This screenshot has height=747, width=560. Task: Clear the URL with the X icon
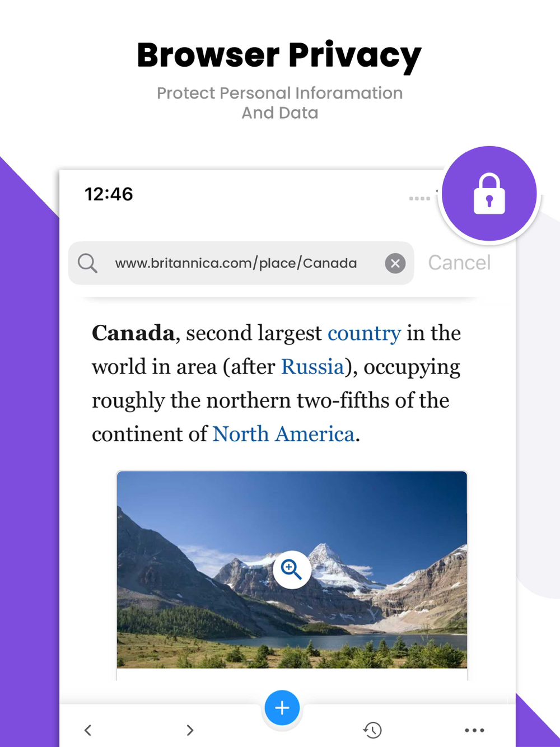point(395,263)
